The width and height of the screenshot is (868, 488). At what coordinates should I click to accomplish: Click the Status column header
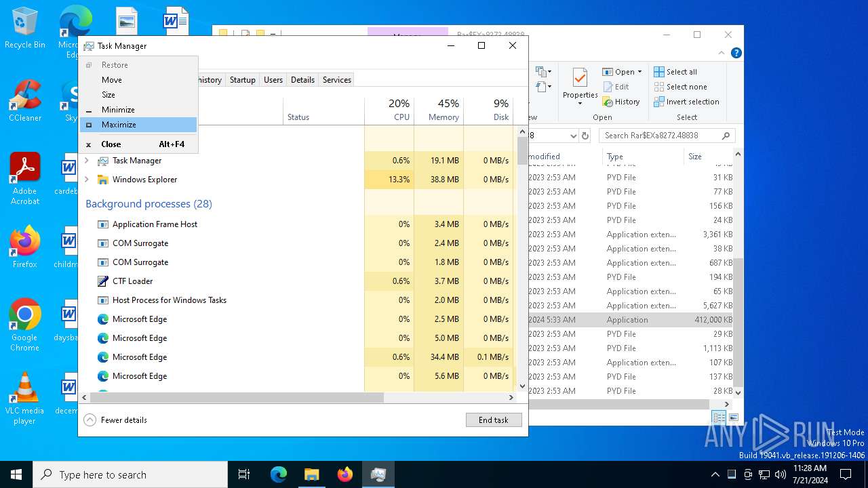323,110
